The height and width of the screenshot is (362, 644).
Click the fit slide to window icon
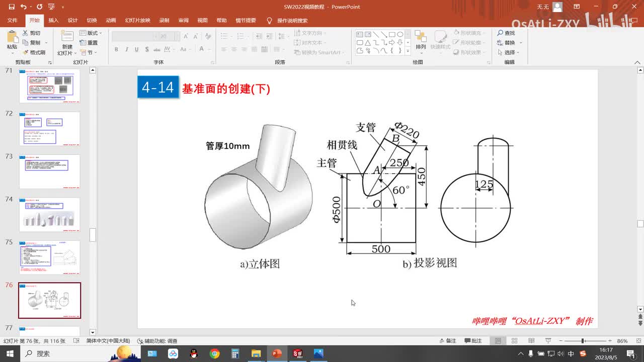pos(637,341)
